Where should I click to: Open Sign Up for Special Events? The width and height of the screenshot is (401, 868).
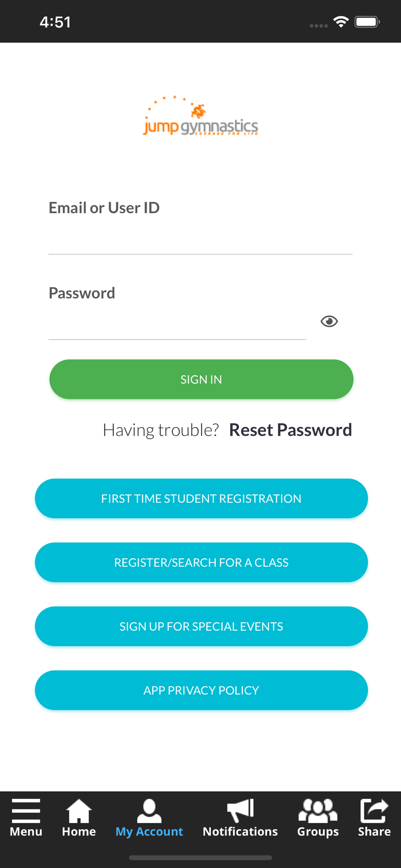tap(201, 626)
